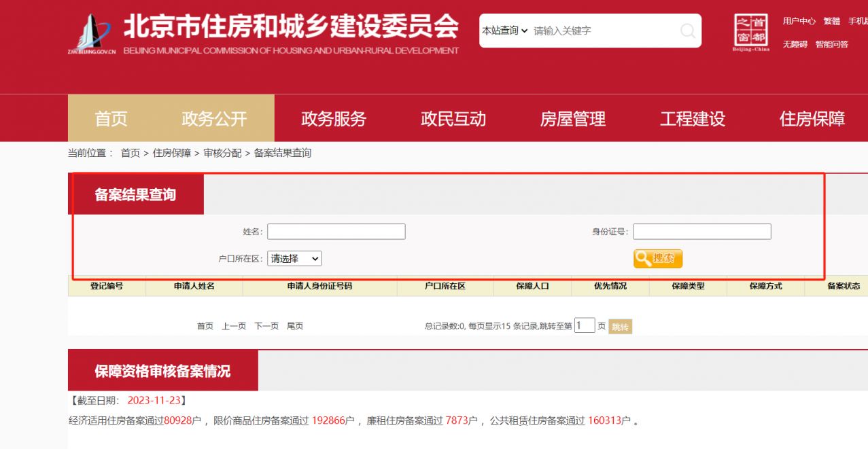Click 住房保障 in the breadcrumb path
The width and height of the screenshot is (868, 449).
coord(172,153)
